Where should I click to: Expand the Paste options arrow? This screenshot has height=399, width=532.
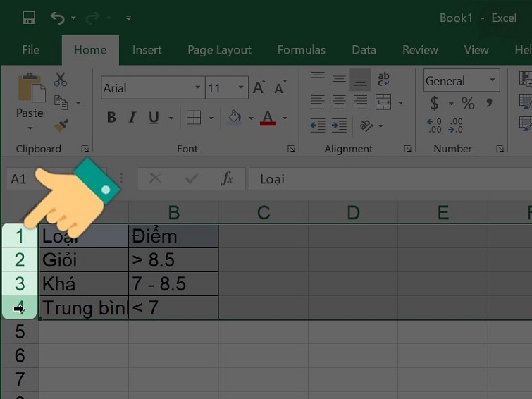(x=30, y=128)
